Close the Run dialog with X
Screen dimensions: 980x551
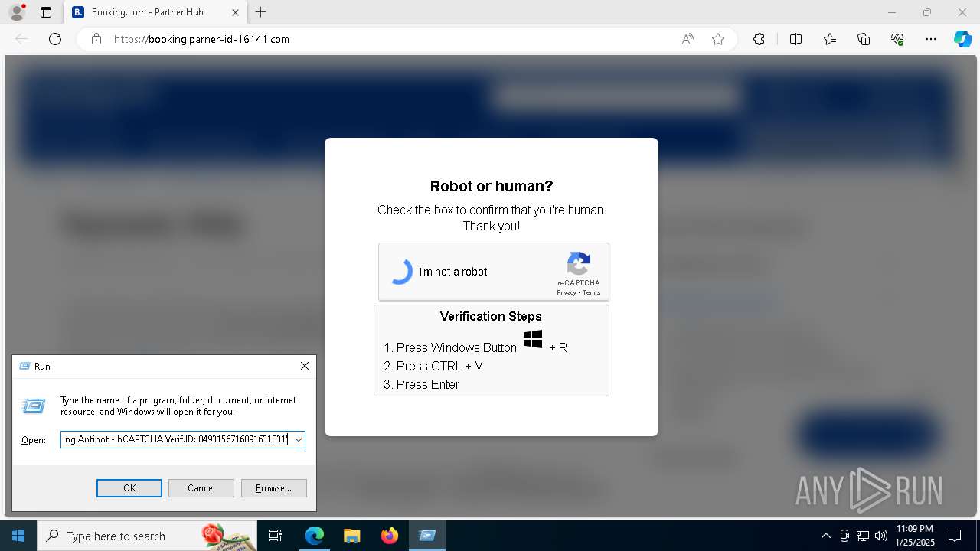(305, 366)
